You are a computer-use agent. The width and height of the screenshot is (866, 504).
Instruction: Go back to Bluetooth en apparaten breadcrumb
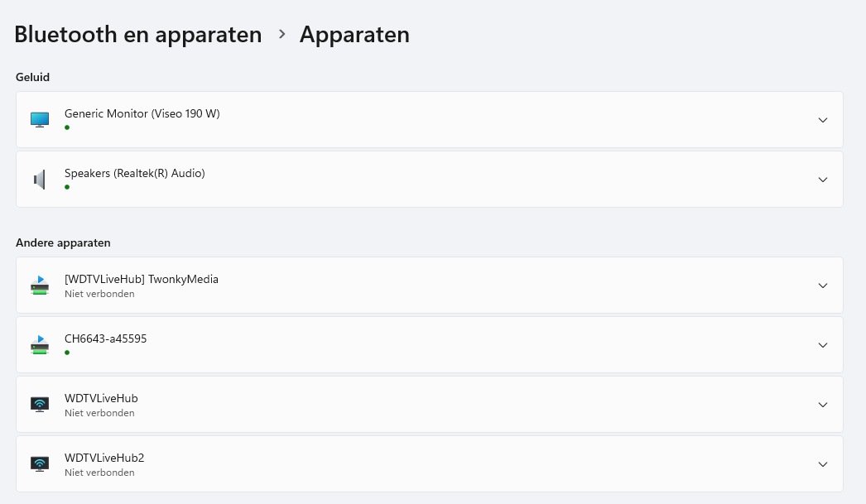(x=138, y=35)
